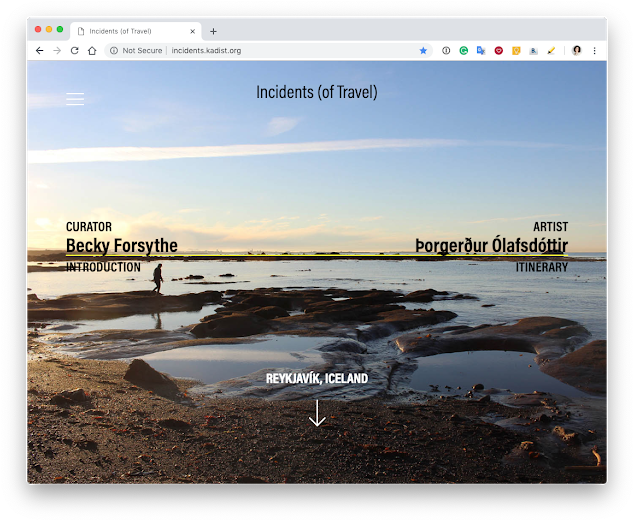Select the Incidents (of Travel) tab
633x520 pixels.
[136, 31]
